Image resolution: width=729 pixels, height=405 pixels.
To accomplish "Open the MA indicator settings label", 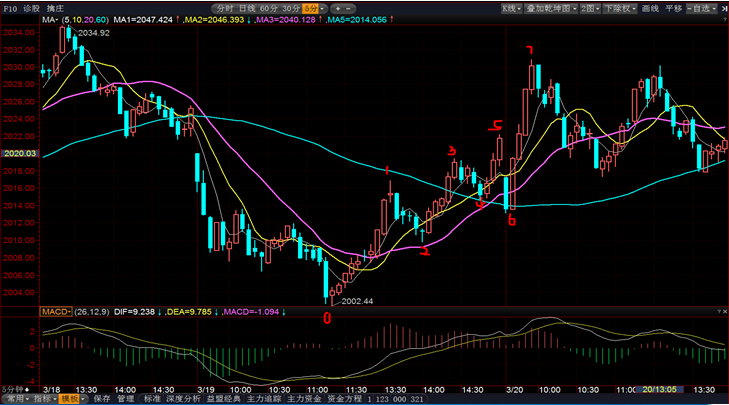I will (x=50, y=20).
